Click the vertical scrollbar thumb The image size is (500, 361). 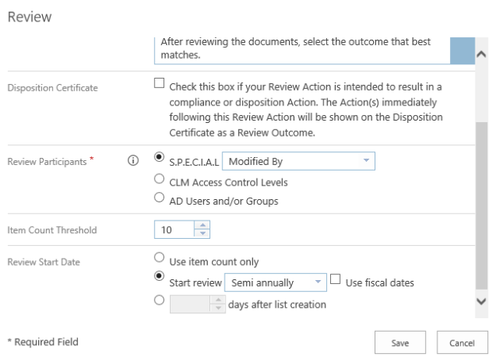pos(481,206)
